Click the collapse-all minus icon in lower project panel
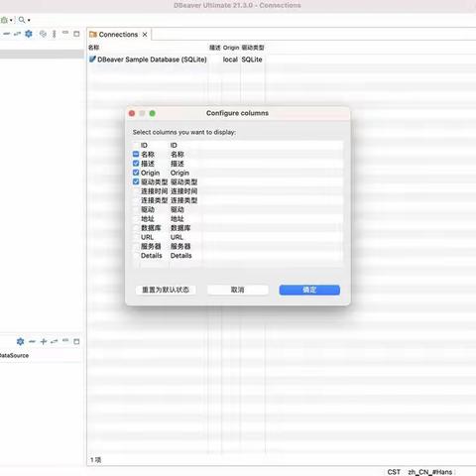Image resolution: width=476 pixels, height=476 pixels. point(32,341)
